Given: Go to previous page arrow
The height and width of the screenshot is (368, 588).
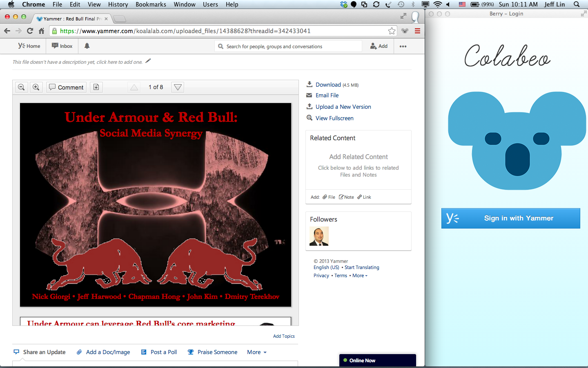Looking at the screenshot, I should [x=134, y=87].
